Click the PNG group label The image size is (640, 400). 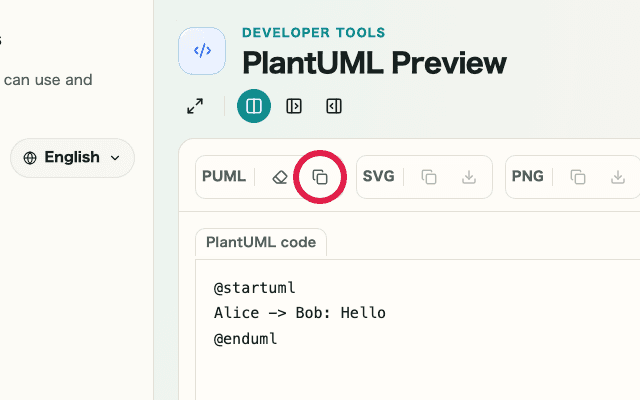point(528,176)
